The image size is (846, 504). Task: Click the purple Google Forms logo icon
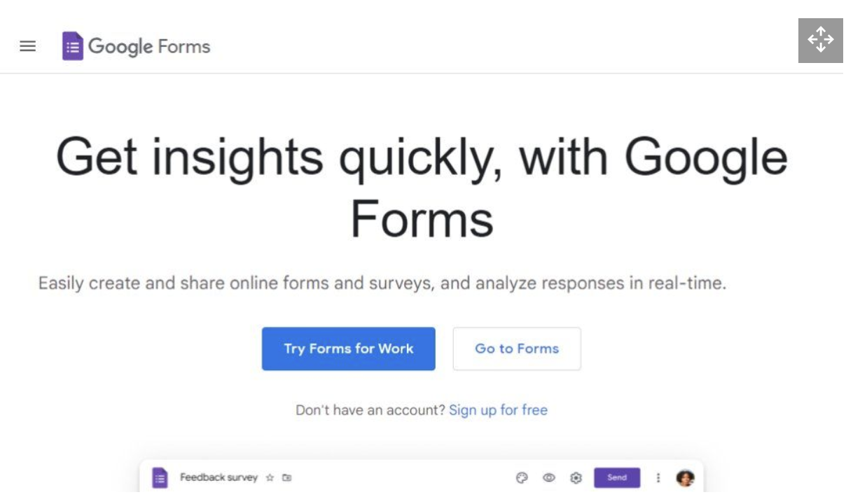[x=73, y=46]
